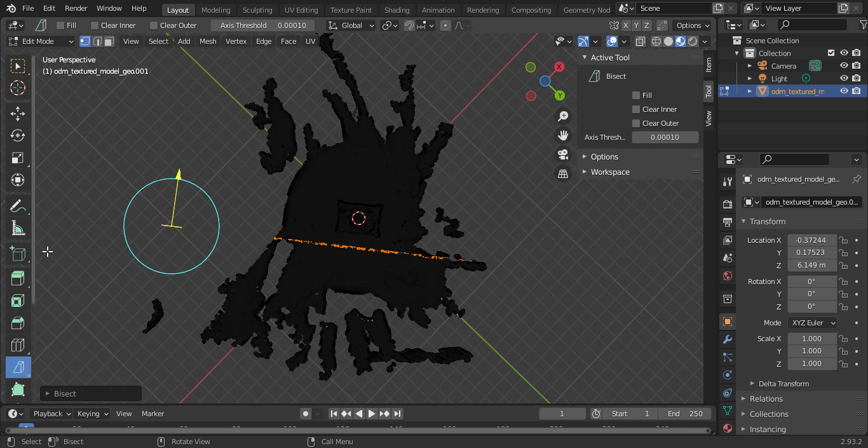868x448 pixels.
Task: Toggle camera view in viewport gizmo
Action: coord(563,154)
